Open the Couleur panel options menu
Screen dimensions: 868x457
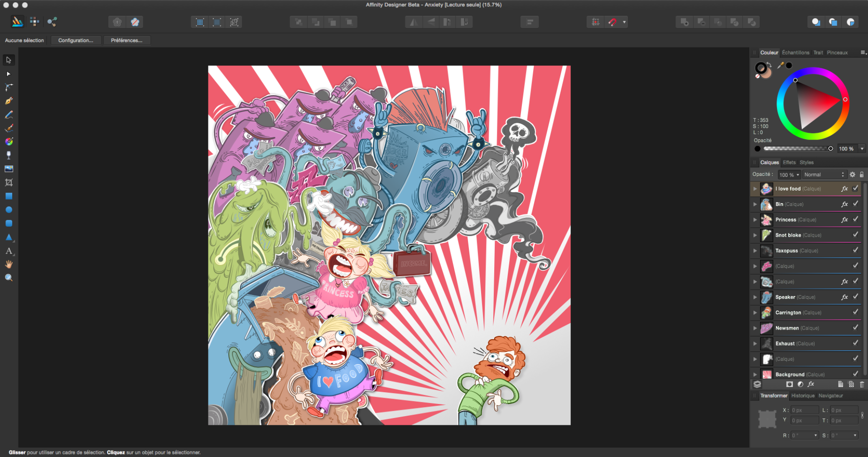click(863, 53)
